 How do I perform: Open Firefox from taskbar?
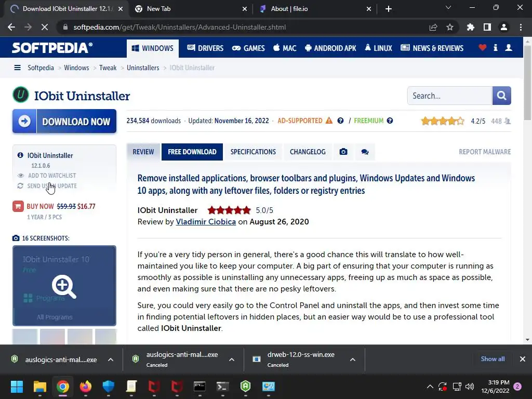tap(86, 387)
